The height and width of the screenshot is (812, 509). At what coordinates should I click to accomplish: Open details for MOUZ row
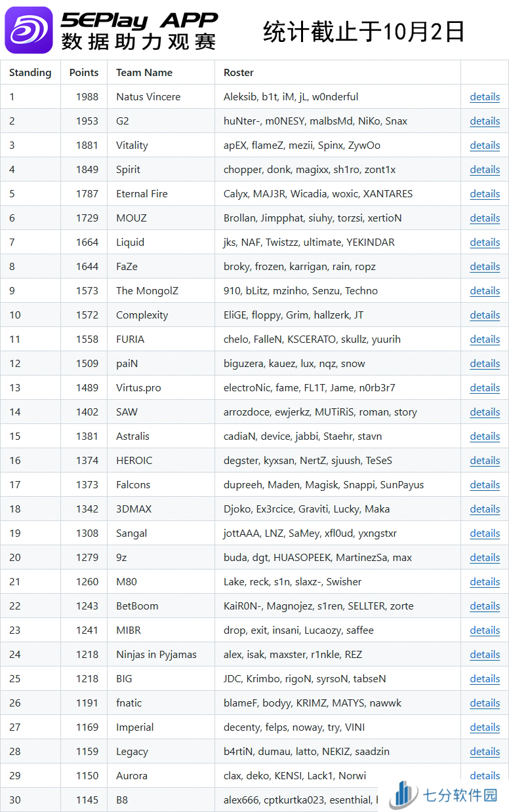click(485, 218)
